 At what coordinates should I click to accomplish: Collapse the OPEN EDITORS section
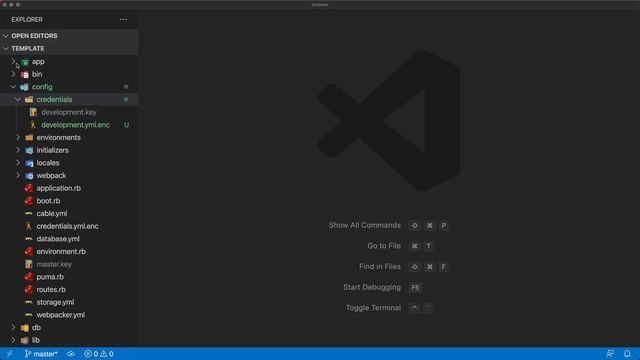point(6,36)
